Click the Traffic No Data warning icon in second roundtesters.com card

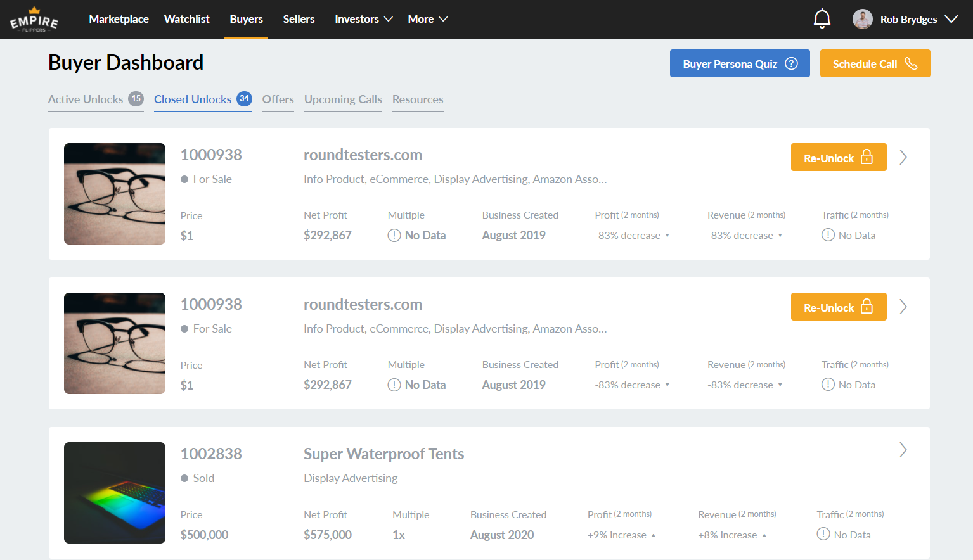tap(828, 385)
